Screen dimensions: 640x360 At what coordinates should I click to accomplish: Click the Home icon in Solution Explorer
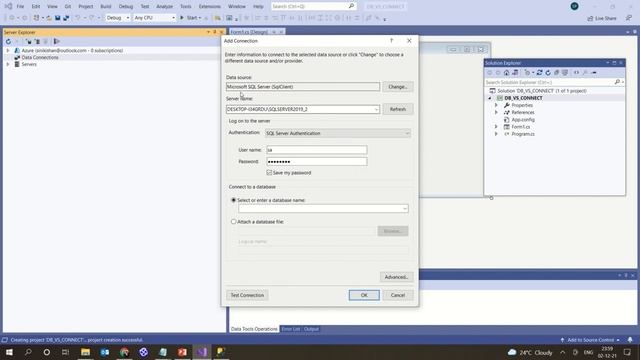pos(506,73)
